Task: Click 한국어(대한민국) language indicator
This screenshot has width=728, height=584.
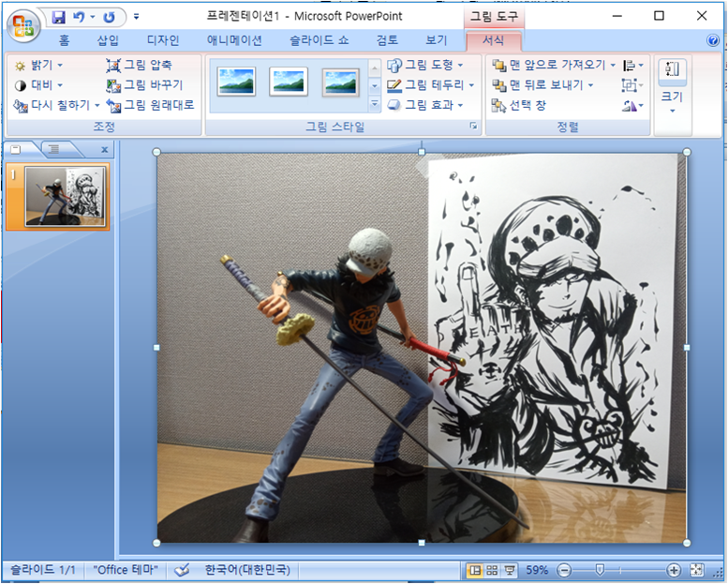Action: [247, 570]
